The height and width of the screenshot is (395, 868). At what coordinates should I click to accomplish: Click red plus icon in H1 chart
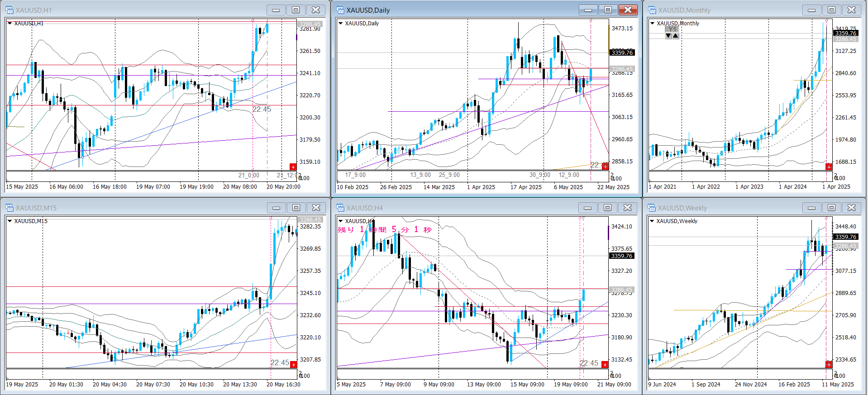pos(293,167)
